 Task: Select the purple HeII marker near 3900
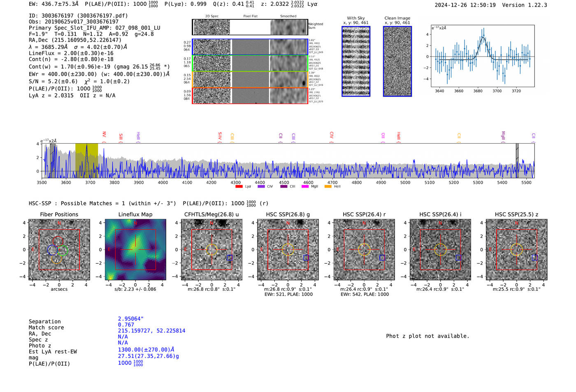138,137
